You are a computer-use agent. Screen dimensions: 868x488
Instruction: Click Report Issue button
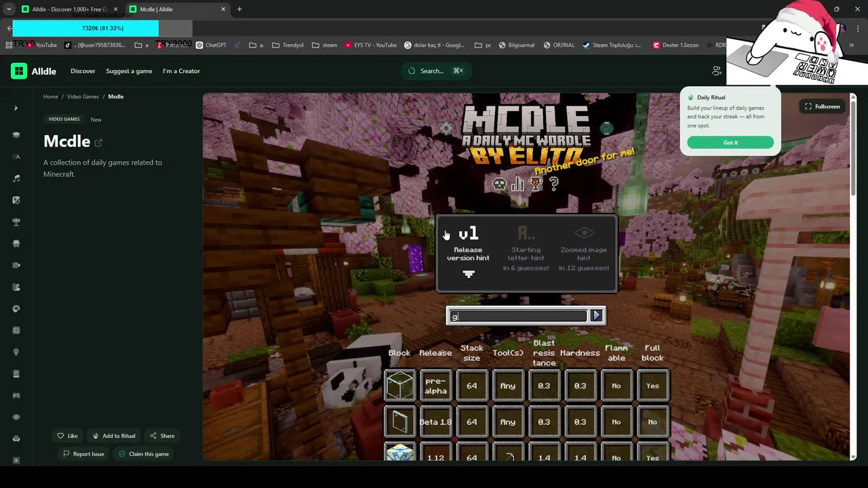[x=83, y=454]
